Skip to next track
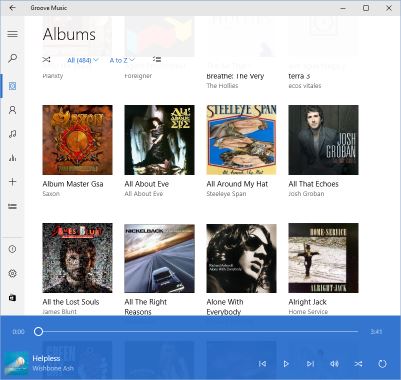The width and height of the screenshot is (401, 380). [310, 364]
